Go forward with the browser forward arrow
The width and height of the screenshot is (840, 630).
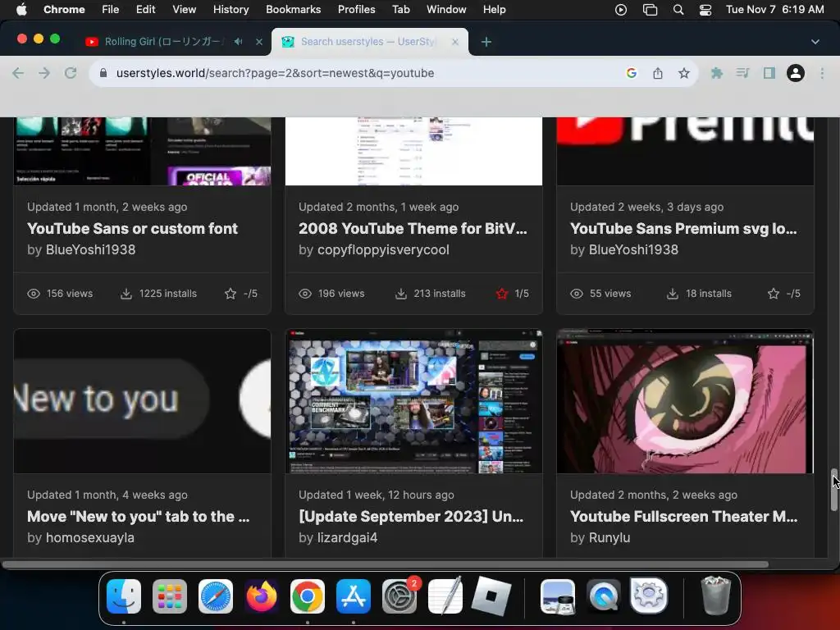coord(44,73)
